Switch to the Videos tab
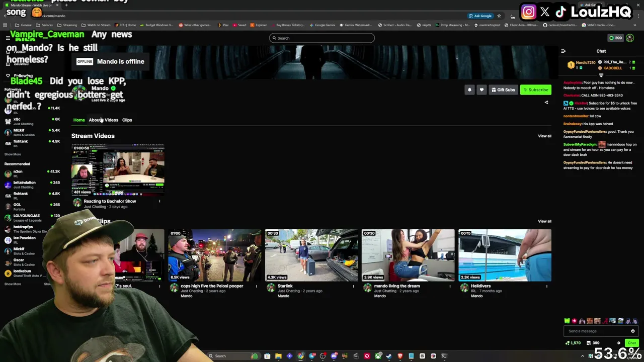Screen dimensions: 644x362 [x=111, y=120]
